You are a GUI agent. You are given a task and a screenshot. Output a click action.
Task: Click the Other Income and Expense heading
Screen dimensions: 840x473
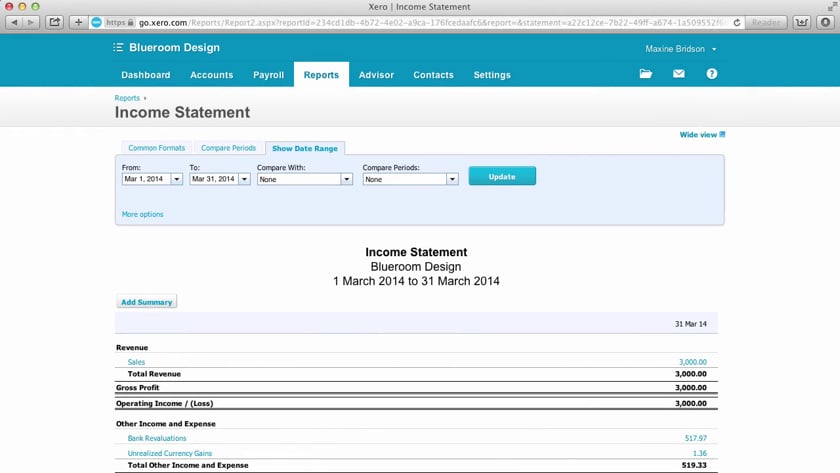[166, 424]
